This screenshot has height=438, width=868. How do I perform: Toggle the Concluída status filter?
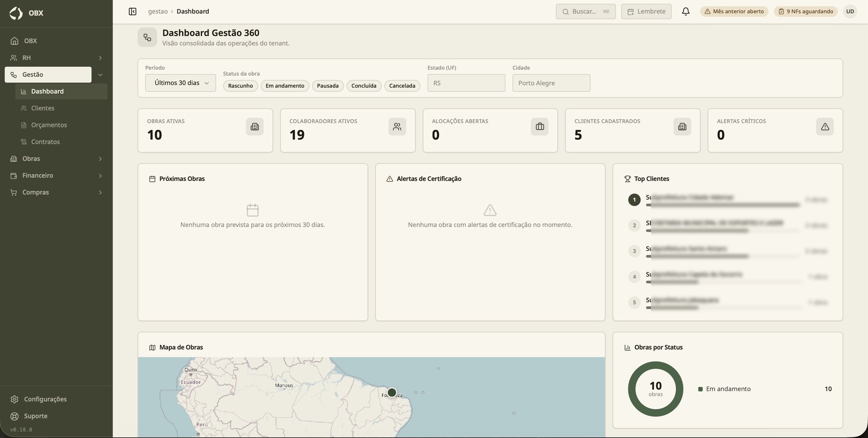point(364,86)
